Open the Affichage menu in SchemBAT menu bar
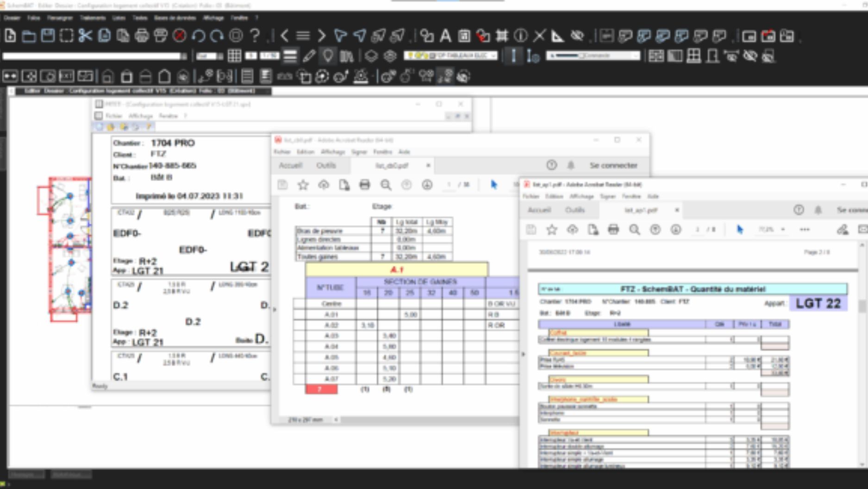Viewport: 868px width, 489px height. pyautogui.click(x=213, y=18)
